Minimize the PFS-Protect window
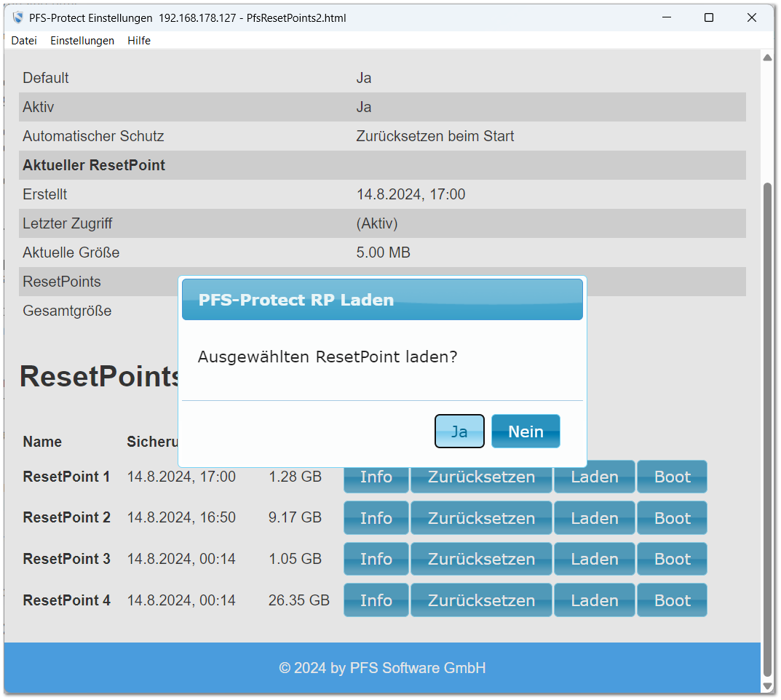This screenshot has width=781, height=700. (665, 17)
